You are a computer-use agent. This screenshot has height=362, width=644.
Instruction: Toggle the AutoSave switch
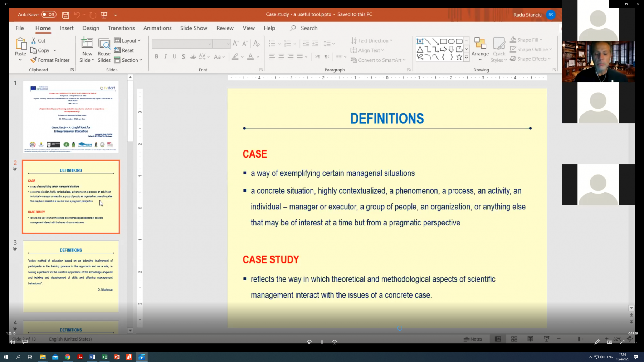coord(49,15)
